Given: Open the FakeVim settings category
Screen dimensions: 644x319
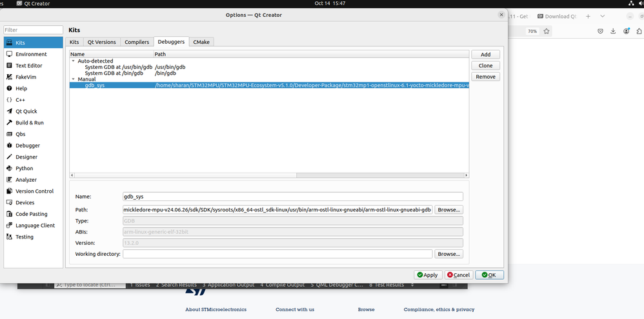Looking at the screenshot, I should pos(34,77).
